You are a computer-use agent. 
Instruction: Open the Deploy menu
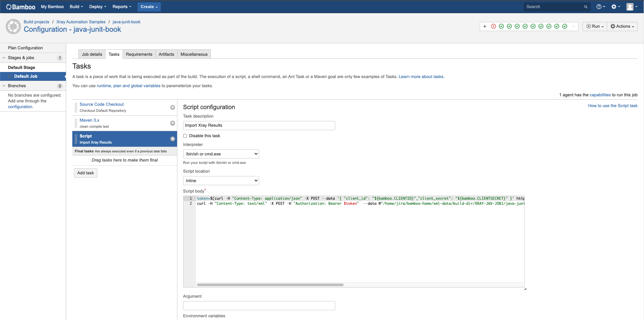coord(98,7)
